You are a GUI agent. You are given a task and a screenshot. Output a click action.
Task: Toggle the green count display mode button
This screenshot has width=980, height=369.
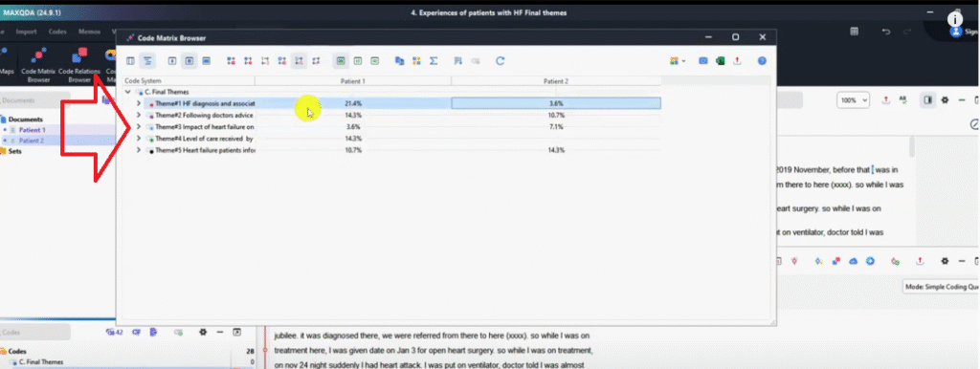[x=341, y=61]
